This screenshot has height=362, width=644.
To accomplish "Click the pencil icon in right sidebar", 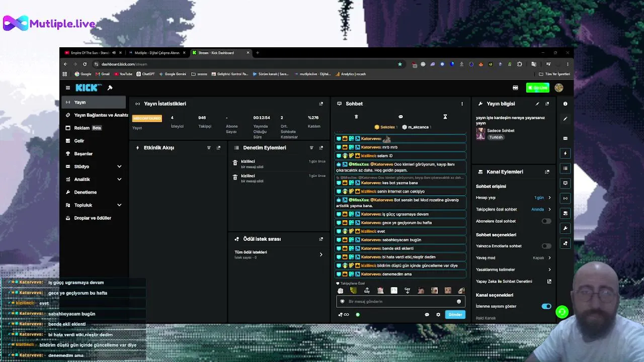I will click(x=565, y=119).
